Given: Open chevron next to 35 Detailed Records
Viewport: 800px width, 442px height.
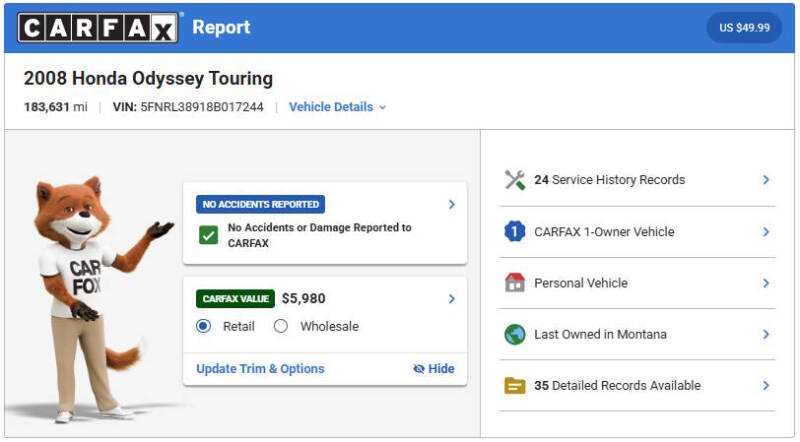Looking at the screenshot, I should click(x=766, y=385).
